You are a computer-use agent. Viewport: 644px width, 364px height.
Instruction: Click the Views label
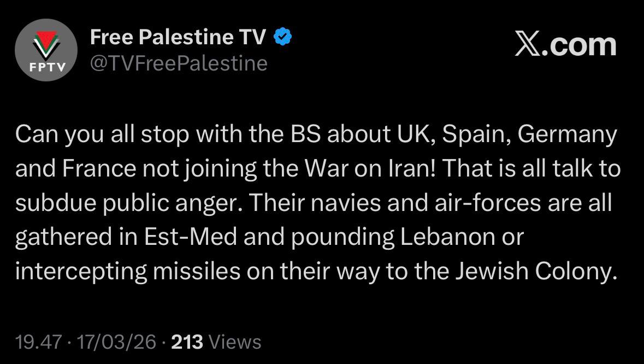tap(235, 342)
